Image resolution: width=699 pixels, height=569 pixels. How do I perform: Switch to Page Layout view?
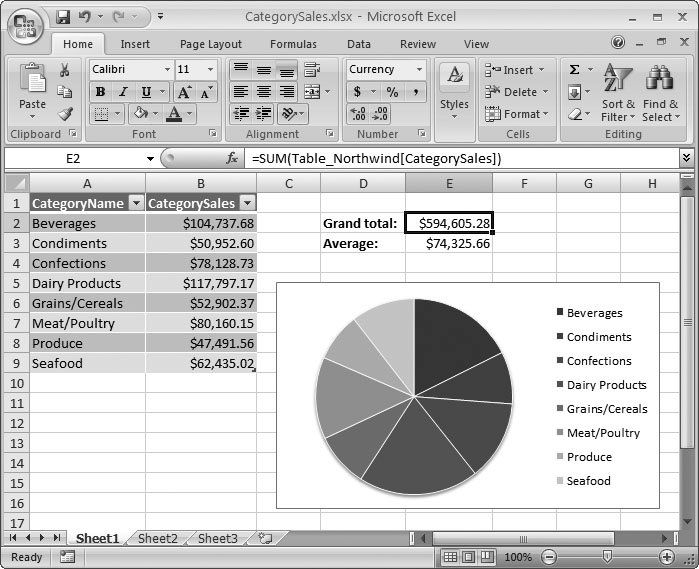coord(469,557)
